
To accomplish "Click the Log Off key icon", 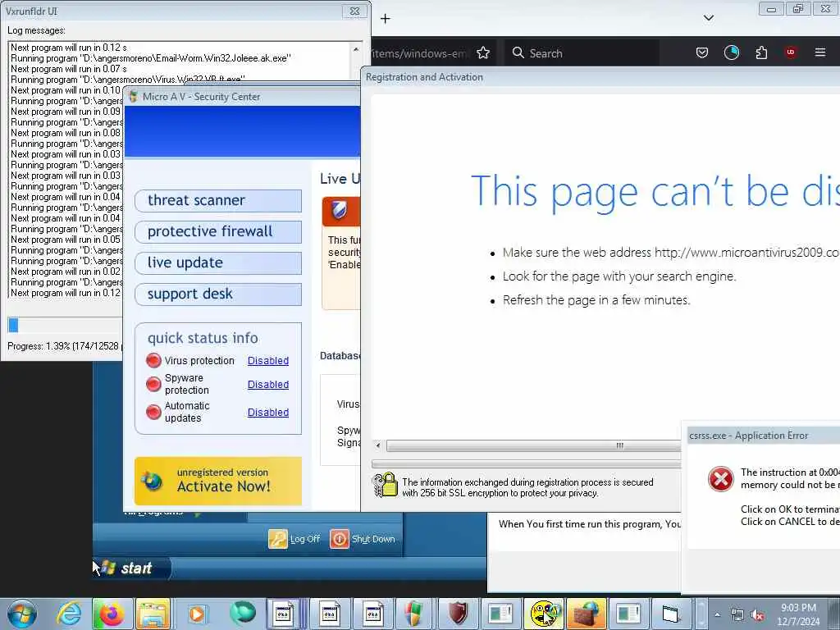I will coord(278,539).
